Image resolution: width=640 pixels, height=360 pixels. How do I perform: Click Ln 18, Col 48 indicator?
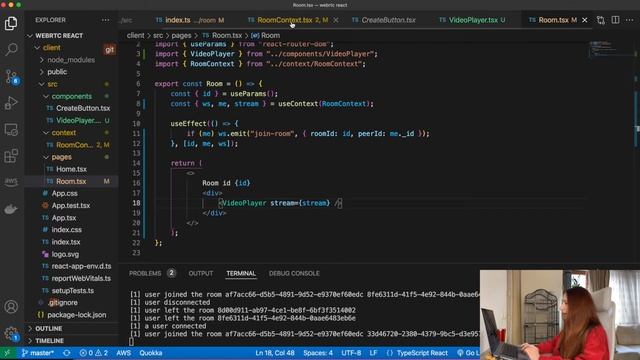pyautogui.click(x=275, y=353)
